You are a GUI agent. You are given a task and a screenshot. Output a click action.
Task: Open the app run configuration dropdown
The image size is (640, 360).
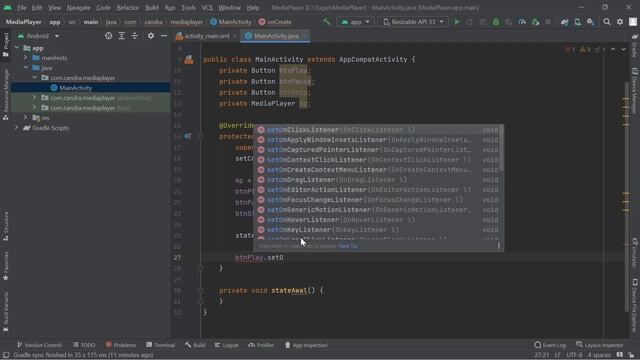[x=355, y=22]
